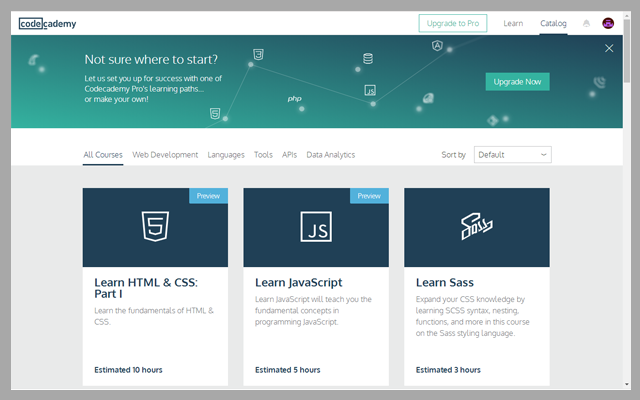Image resolution: width=640 pixels, height=400 pixels.
Task: Click Preview badge on Learn JavaScript card
Action: [x=369, y=196]
